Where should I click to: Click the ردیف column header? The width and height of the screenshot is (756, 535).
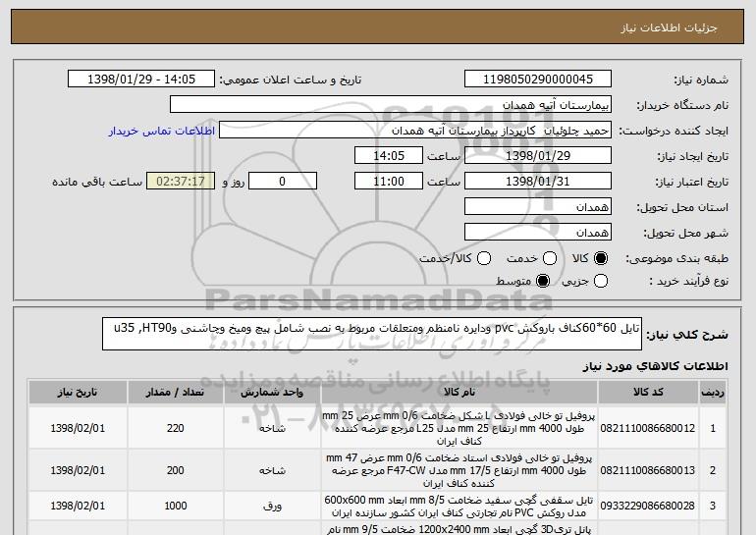[x=713, y=393]
